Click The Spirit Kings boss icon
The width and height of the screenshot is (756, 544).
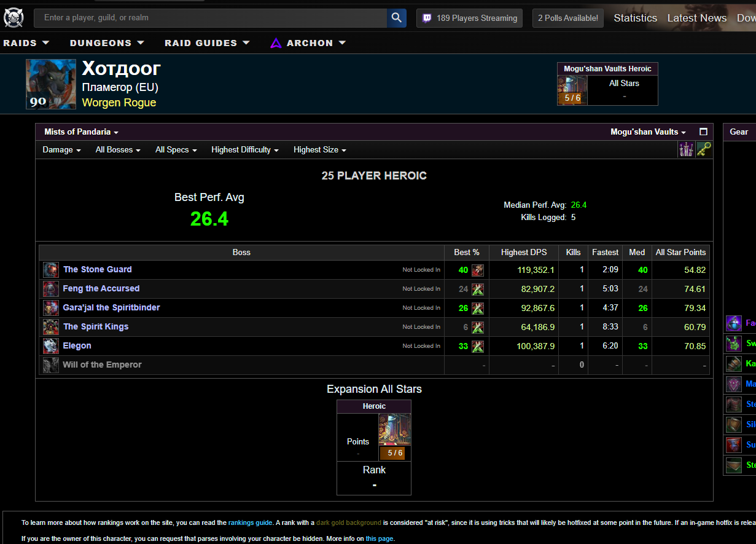coord(51,327)
